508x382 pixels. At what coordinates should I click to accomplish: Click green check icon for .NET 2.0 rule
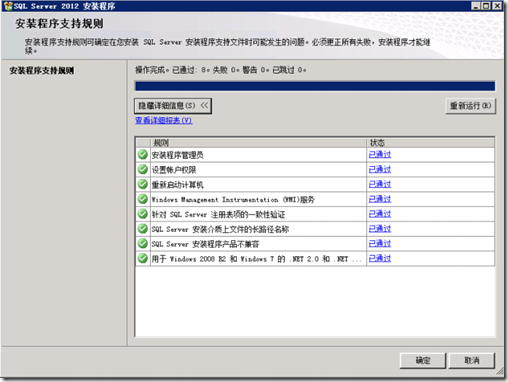click(x=143, y=258)
